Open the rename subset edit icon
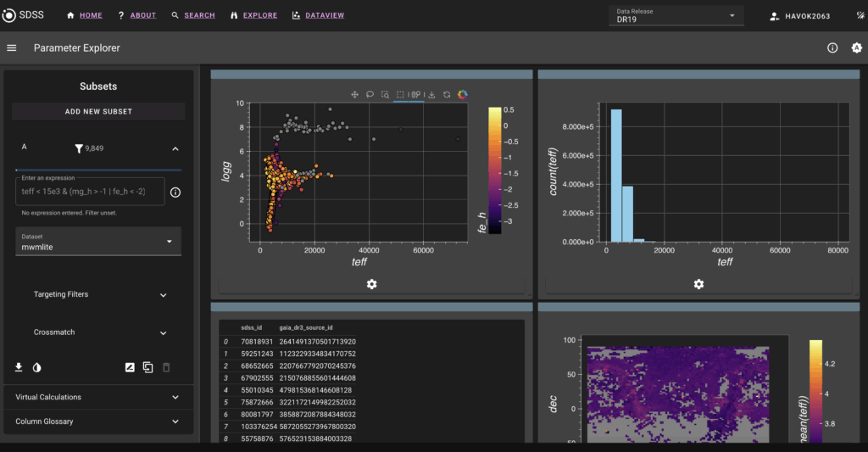The width and height of the screenshot is (868, 452). (x=130, y=367)
